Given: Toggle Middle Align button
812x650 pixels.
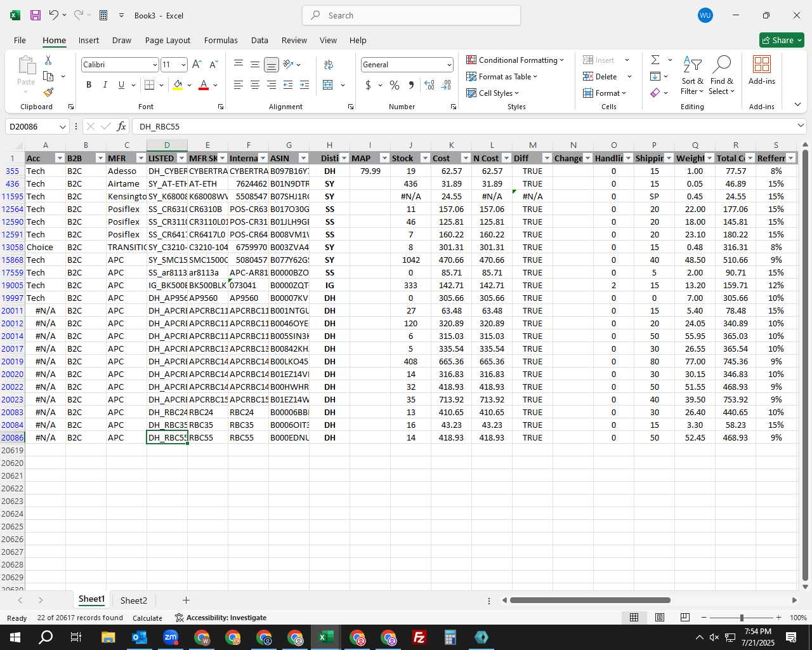Looking at the screenshot, I should pyautogui.click(x=255, y=65).
